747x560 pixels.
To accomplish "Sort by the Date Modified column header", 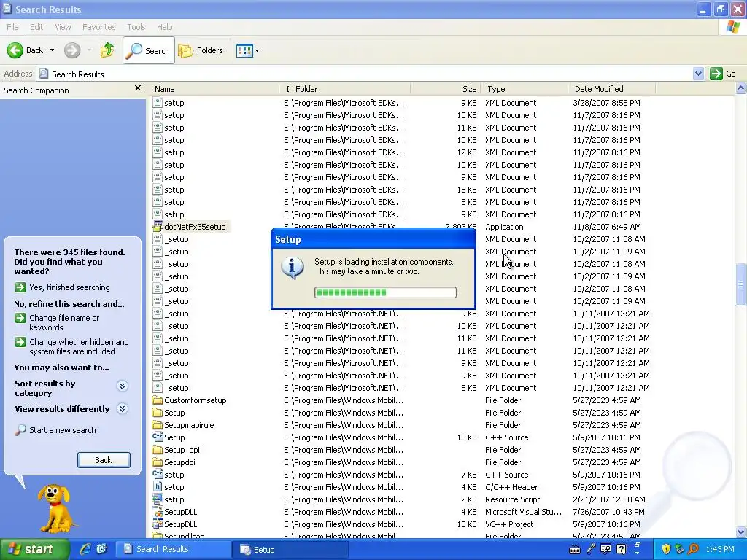I will 612,88.
